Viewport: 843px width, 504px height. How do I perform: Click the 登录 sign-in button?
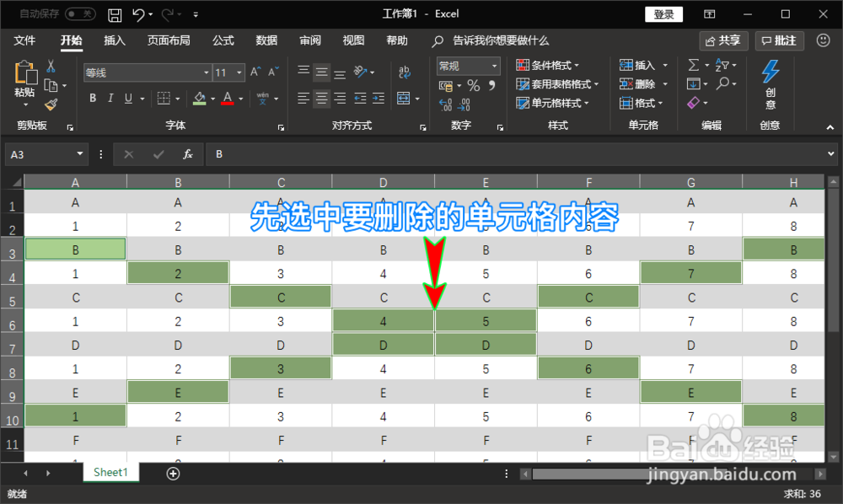coord(663,14)
